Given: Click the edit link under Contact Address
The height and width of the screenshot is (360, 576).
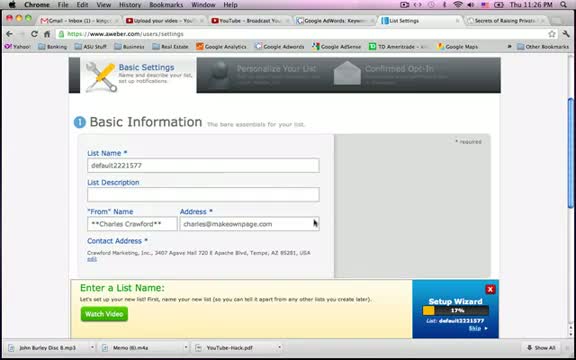Looking at the screenshot, I should coord(92,259).
